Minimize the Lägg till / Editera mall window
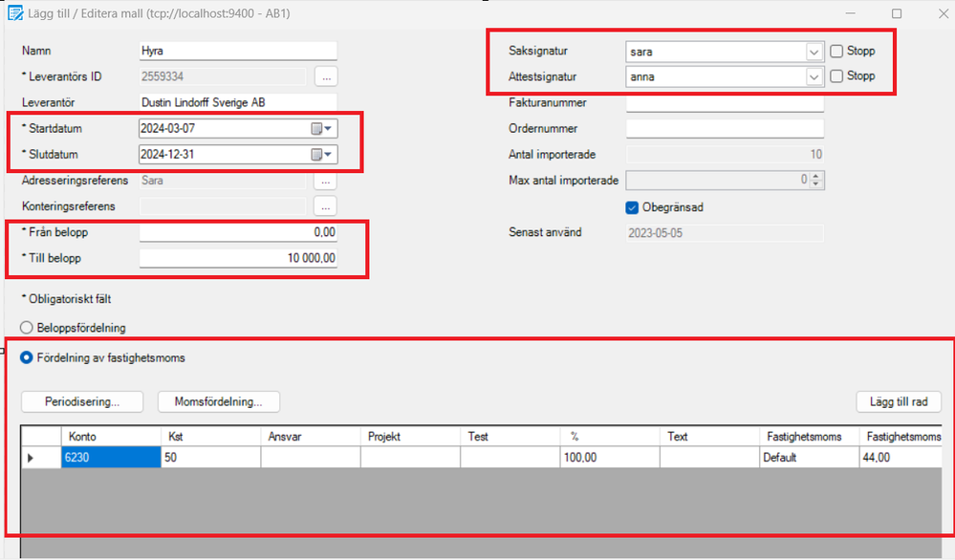 coord(851,13)
